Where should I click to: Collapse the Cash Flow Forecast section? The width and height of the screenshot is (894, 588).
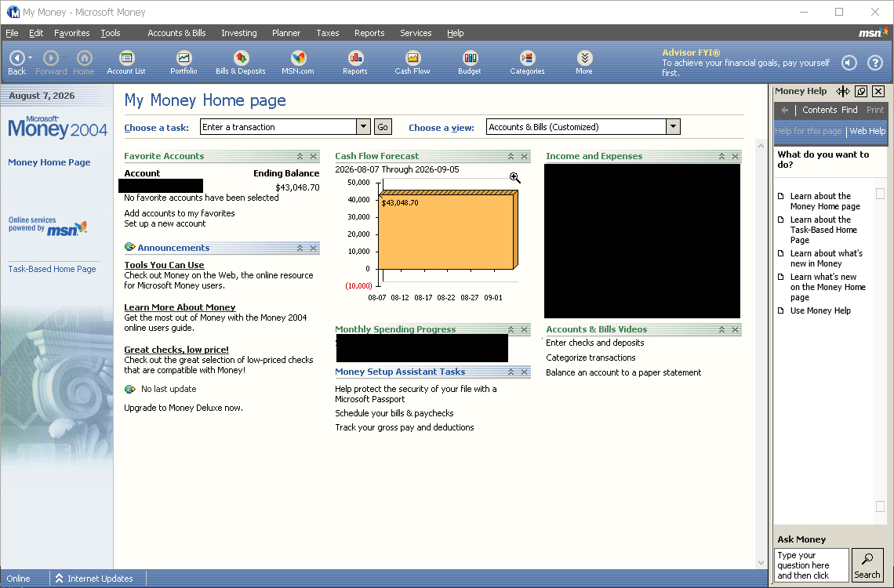tap(511, 156)
